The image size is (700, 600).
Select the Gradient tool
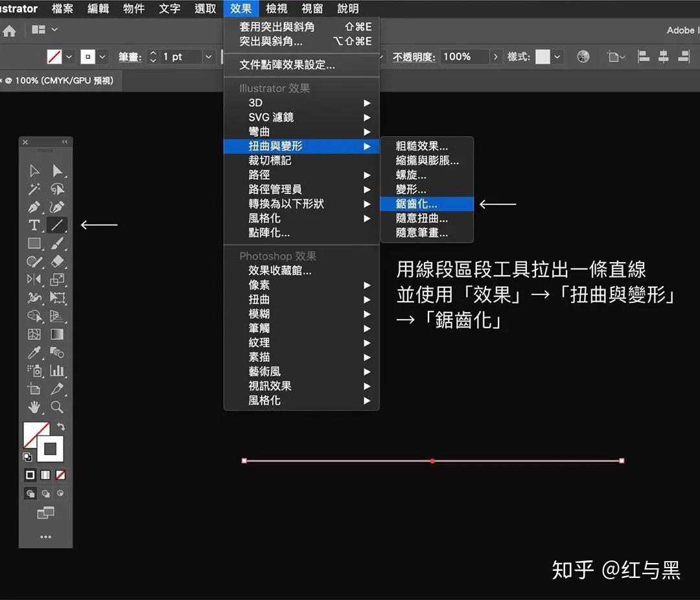(x=57, y=335)
